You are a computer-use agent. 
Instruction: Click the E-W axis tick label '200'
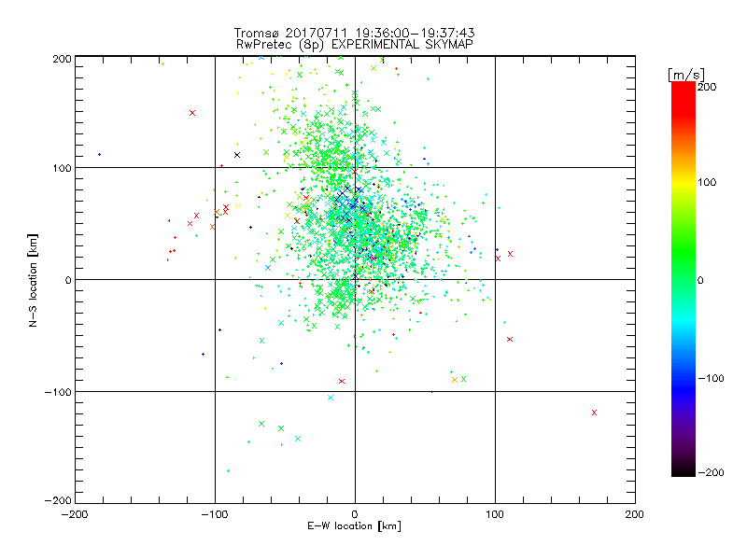coord(635,514)
